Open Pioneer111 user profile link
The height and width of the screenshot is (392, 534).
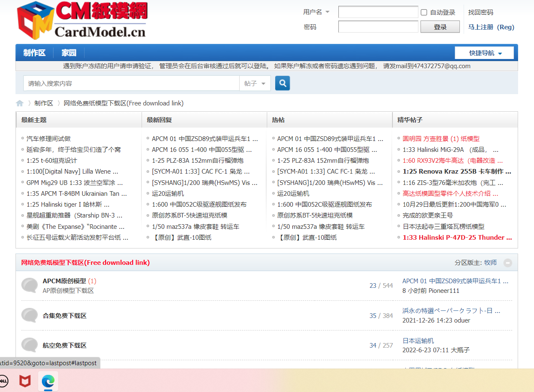443,290
